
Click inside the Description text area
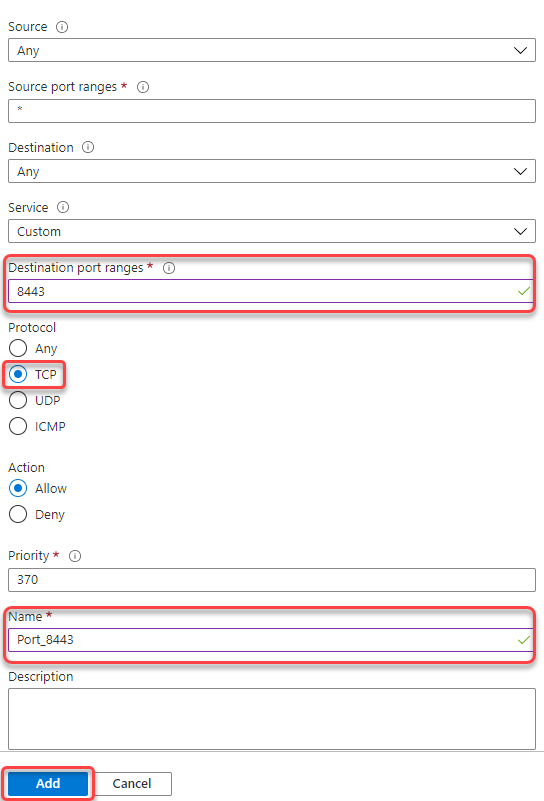click(x=272, y=719)
